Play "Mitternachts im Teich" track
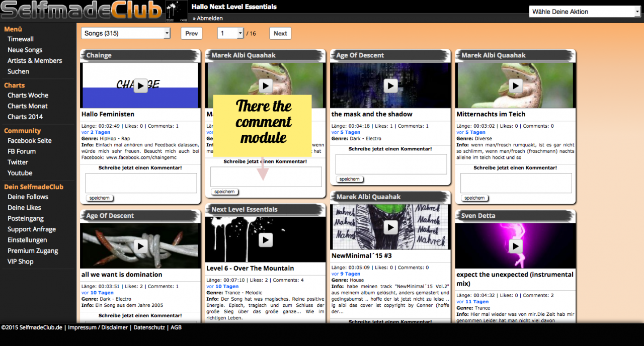644x346 pixels. click(x=515, y=86)
